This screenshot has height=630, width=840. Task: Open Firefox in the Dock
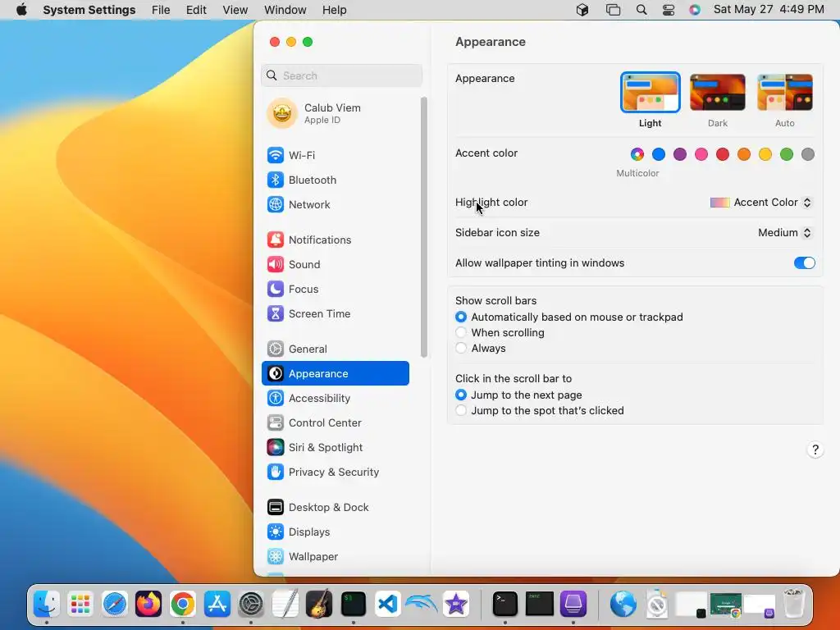pyautogui.click(x=148, y=605)
